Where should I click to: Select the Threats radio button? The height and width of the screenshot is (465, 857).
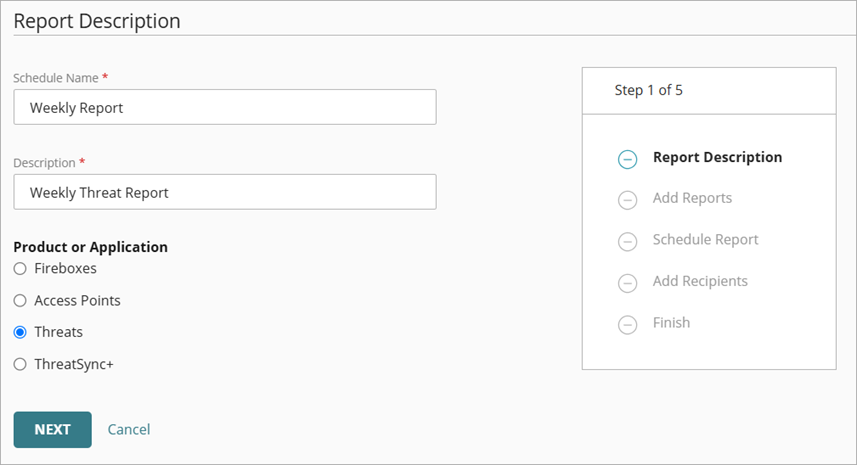tap(20, 332)
